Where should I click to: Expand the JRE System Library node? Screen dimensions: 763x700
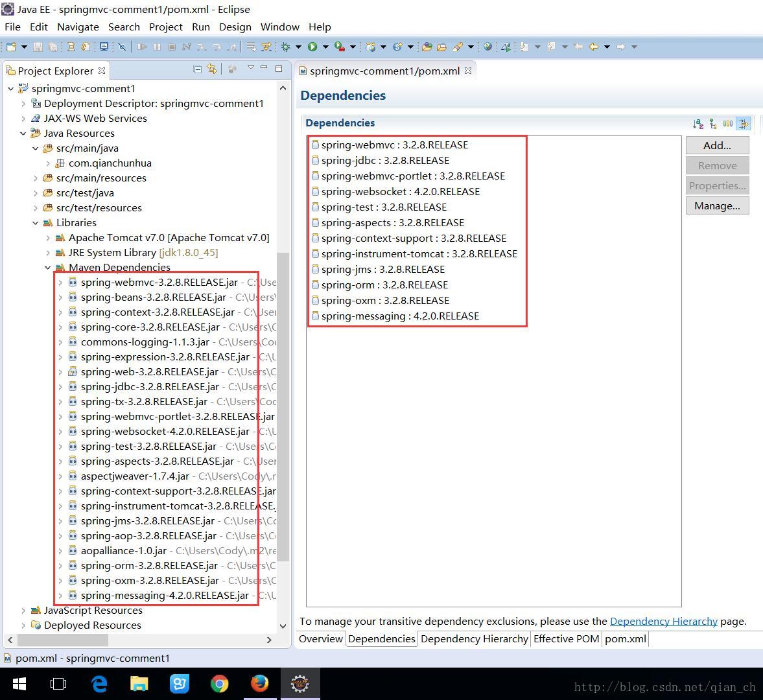48,253
